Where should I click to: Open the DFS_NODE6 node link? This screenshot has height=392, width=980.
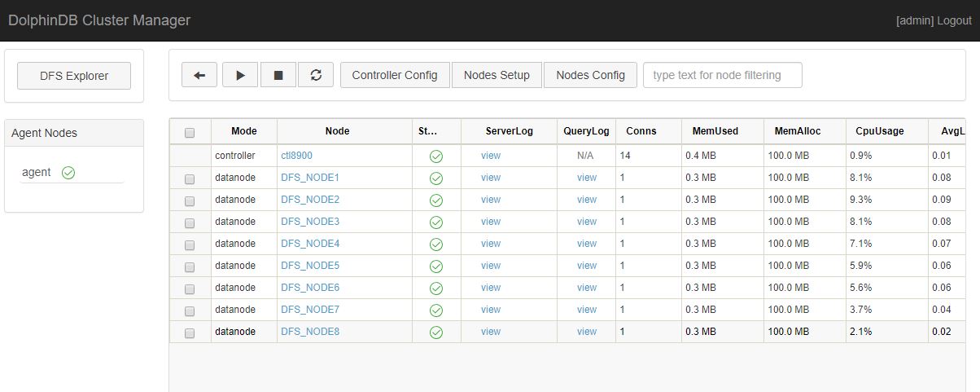pyautogui.click(x=310, y=287)
